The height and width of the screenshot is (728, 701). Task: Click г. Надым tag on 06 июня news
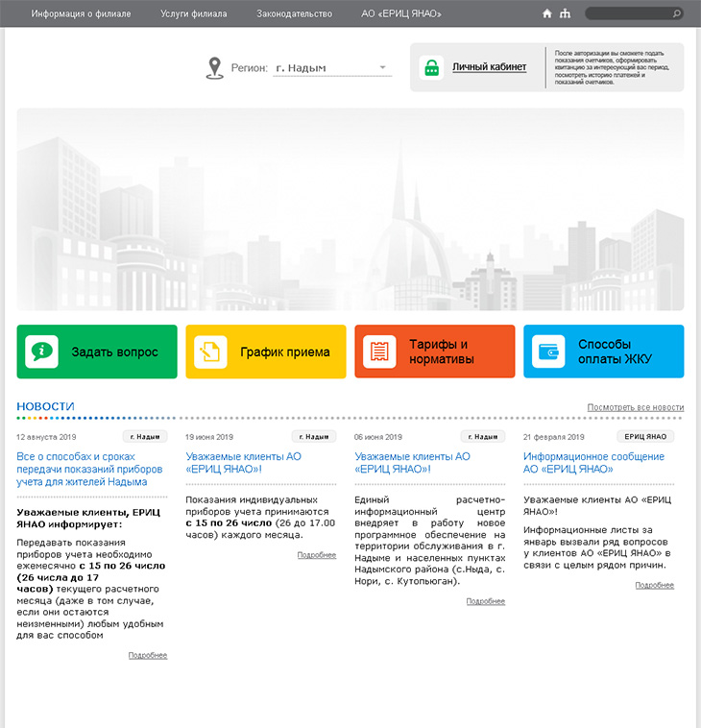click(x=483, y=436)
